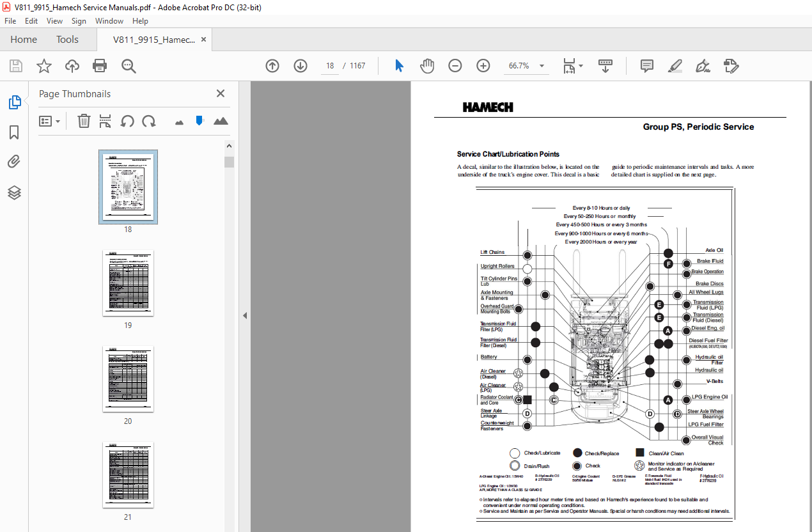Click the 'Lift Chains' label
Viewport: 812px width, 532px height.
click(x=492, y=252)
